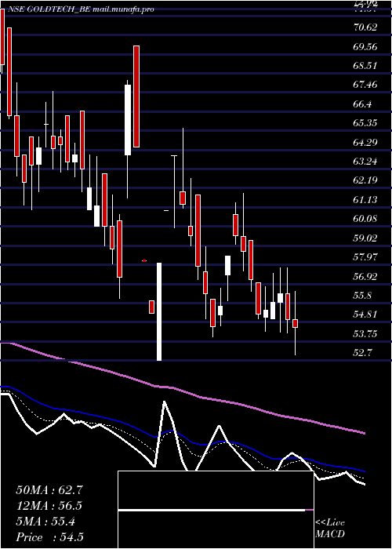Click the 64.29 price axis label
Screen dimensions: 392x549
(366, 143)
